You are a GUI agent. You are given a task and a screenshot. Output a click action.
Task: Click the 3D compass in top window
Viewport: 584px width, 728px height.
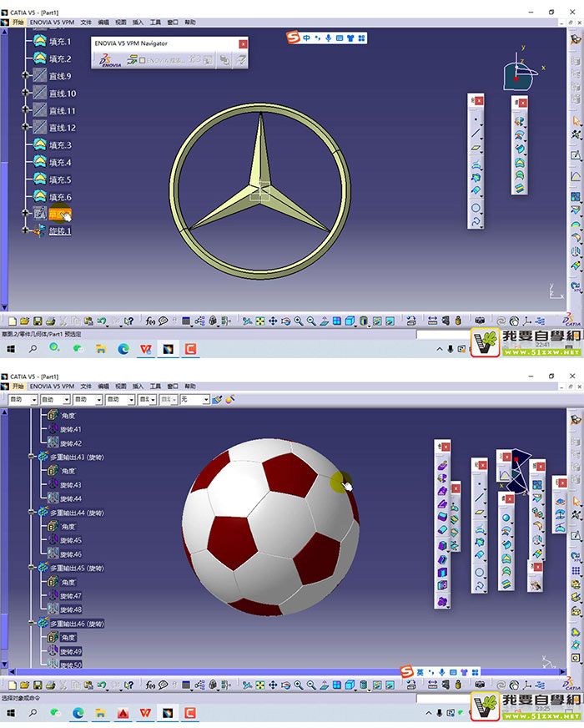519,73
